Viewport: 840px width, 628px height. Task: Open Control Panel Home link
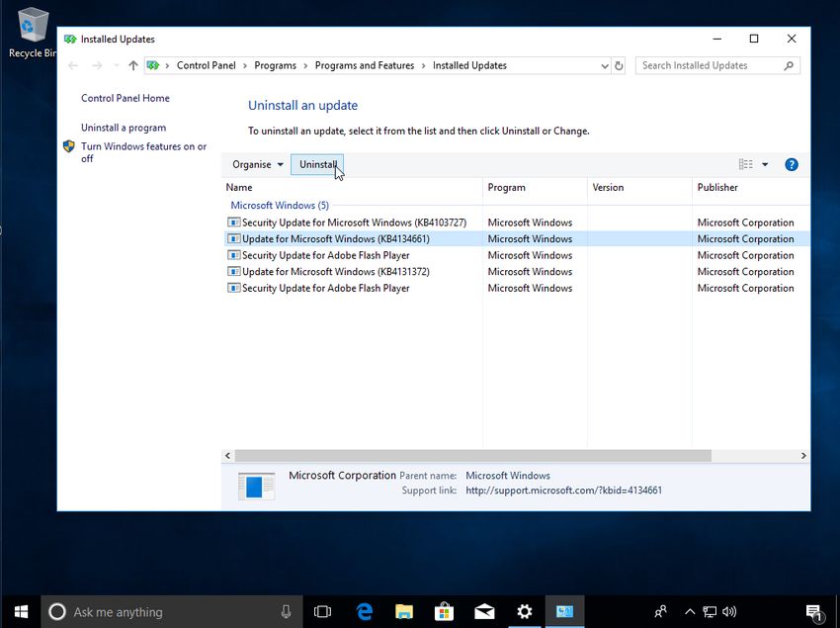coord(125,98)
